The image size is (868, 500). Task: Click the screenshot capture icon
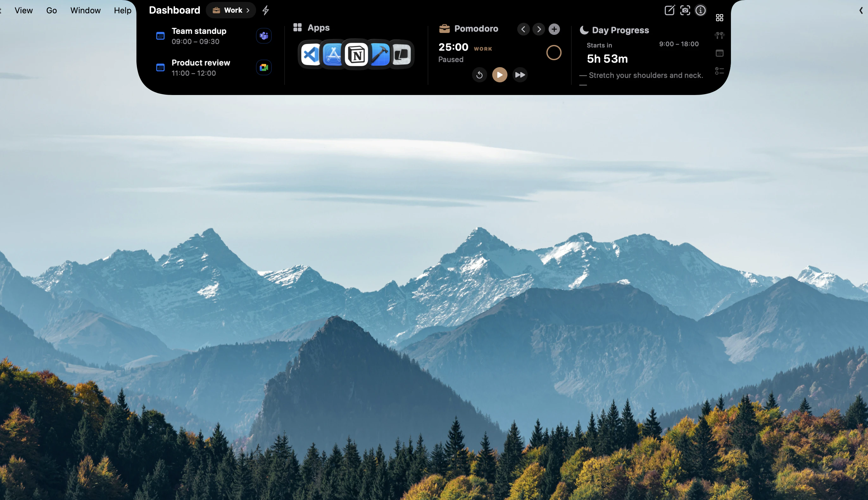point(685,10)
